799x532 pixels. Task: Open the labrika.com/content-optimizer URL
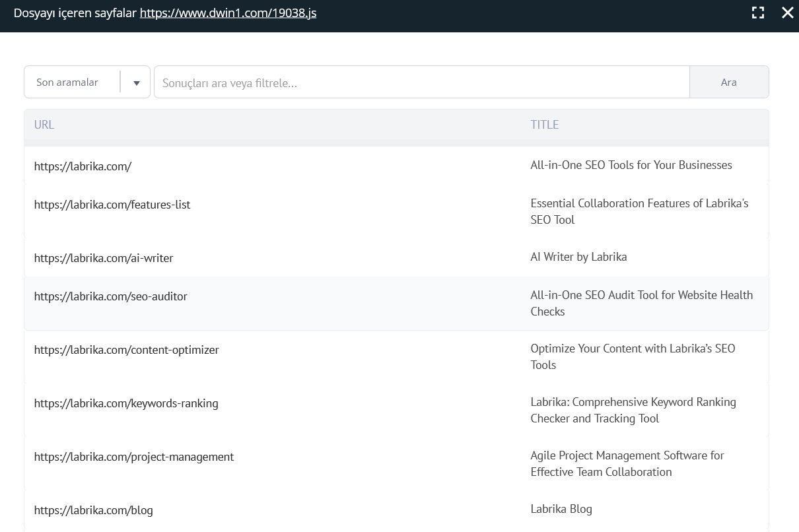127,350
